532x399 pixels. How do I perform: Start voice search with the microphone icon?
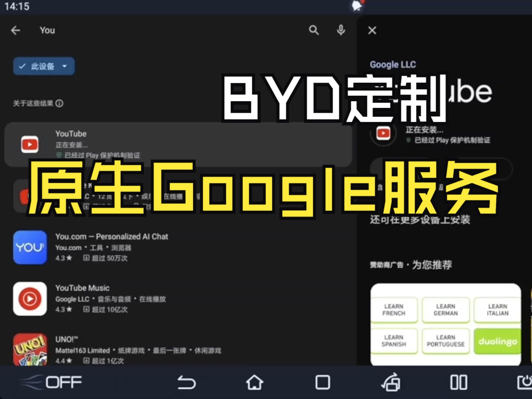pos(341,30)
